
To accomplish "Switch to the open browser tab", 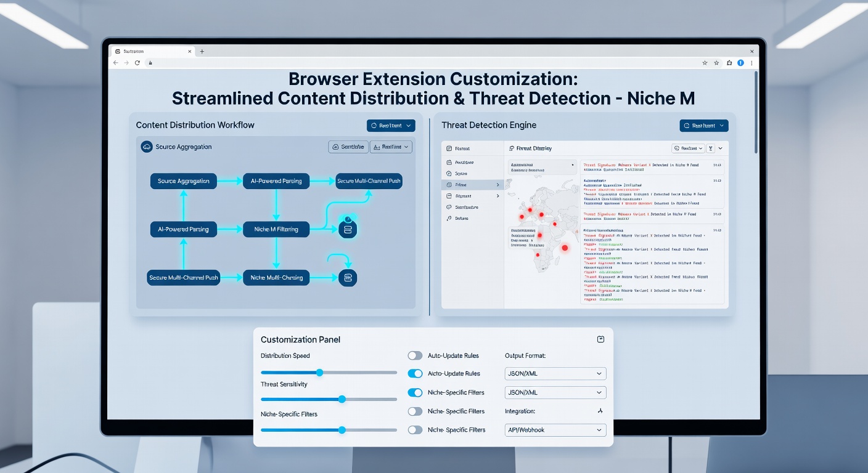I will click(152, 52).
